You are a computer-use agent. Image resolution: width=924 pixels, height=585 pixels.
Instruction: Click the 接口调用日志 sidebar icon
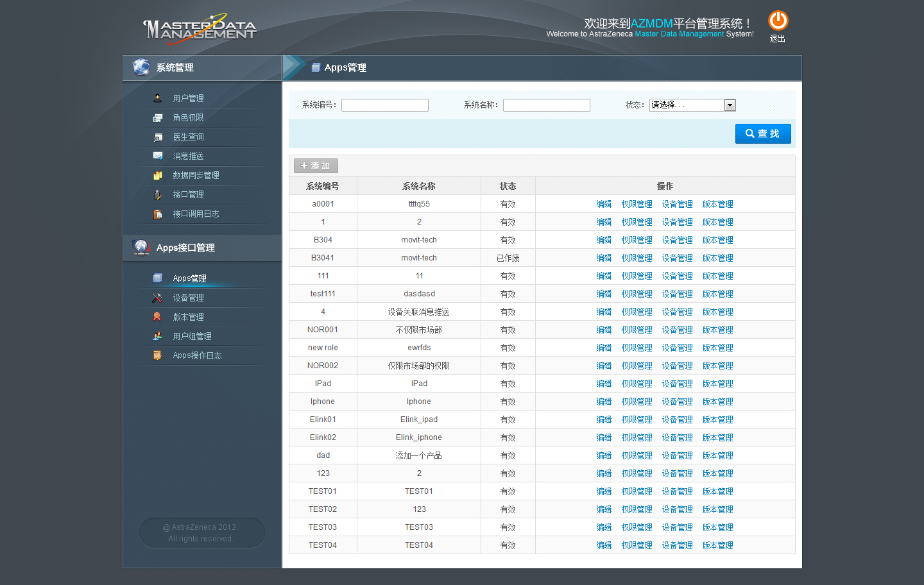click(x=158, y=214)
